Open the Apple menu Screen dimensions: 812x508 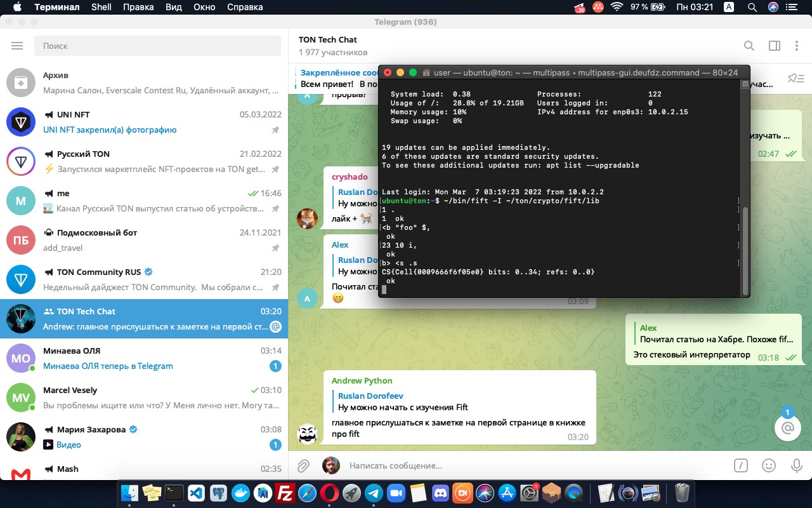point(17,7)
